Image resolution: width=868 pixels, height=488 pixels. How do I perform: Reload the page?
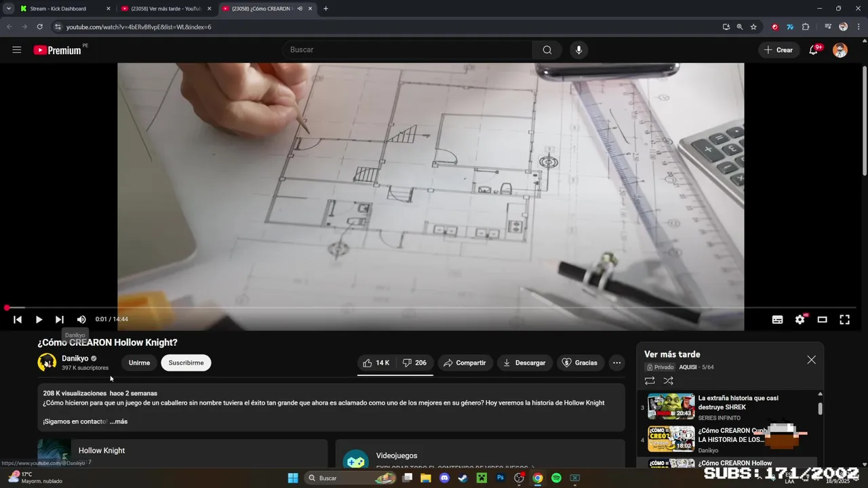[x=40, y=26]
